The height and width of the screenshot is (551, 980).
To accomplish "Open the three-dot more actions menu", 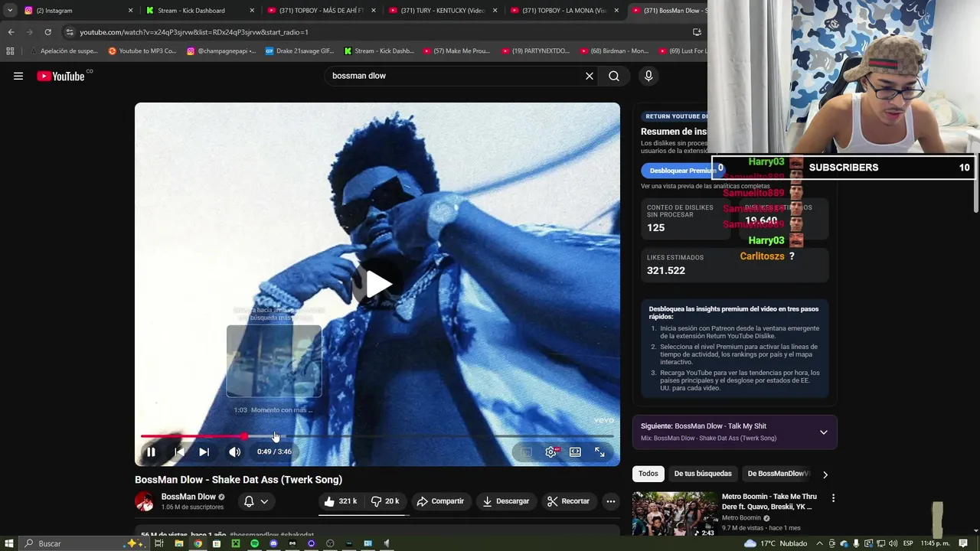I will tap(610, 501).
